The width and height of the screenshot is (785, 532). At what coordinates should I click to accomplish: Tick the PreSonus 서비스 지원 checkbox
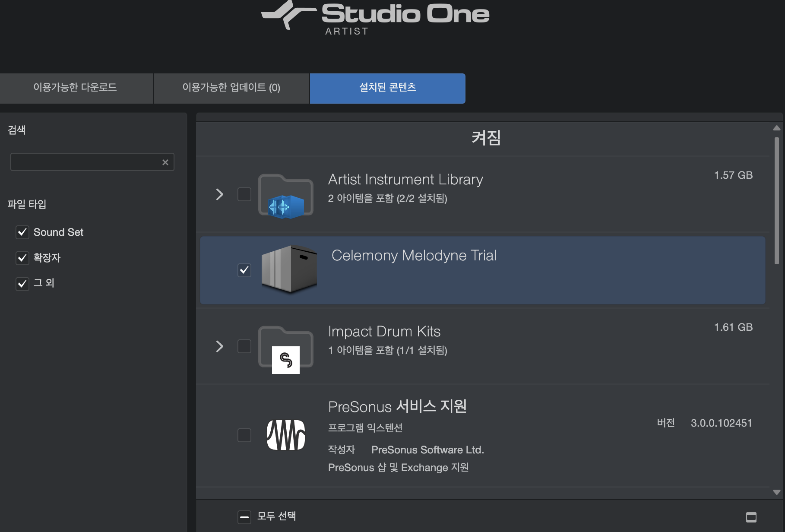pos(244,435)
